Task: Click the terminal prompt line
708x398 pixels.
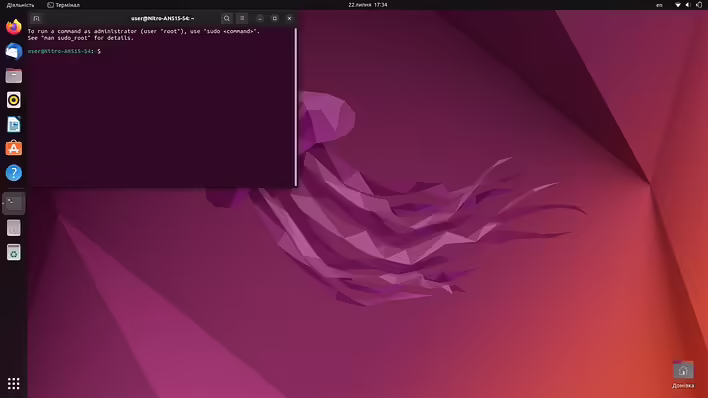Action: [x=64, y=52]
